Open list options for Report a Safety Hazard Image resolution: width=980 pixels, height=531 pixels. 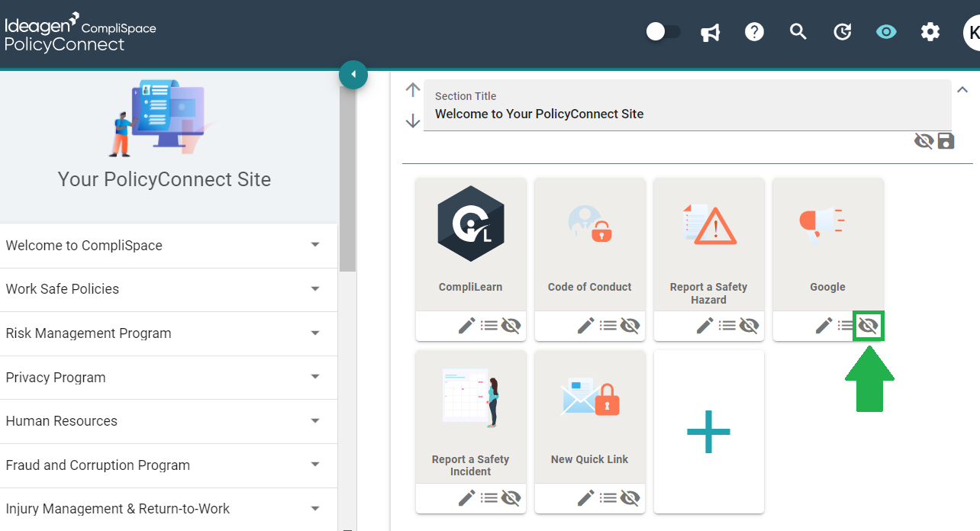click(x=727, y=326)
